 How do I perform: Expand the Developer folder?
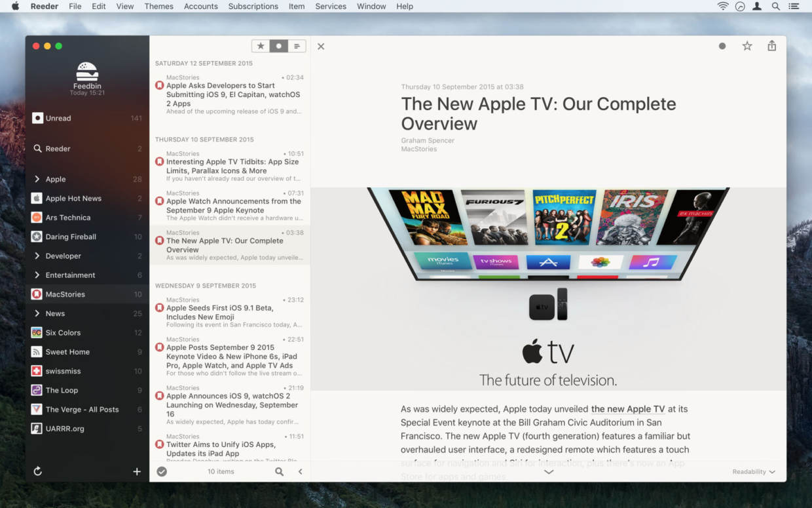[x=37, y=256]
